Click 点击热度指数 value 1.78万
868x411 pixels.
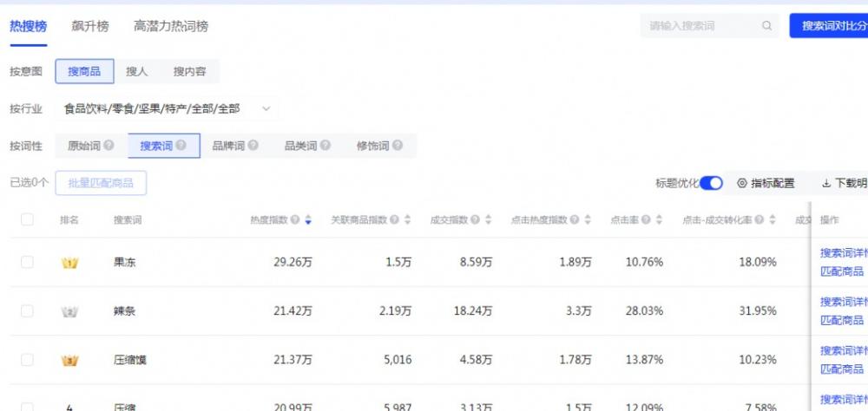click(x=575, y=360)
